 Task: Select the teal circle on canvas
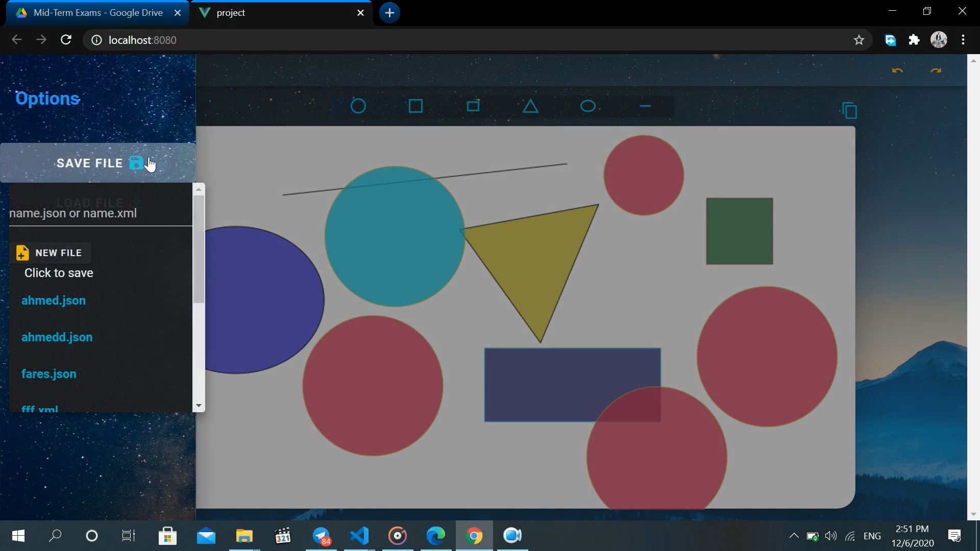click(395, 236)
